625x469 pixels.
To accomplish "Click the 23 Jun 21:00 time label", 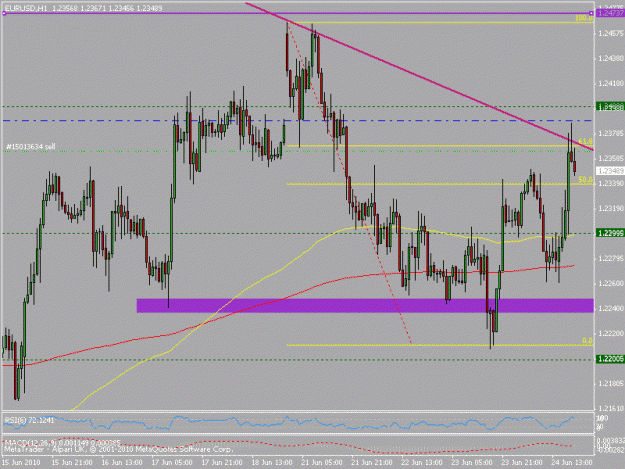I will pos(522,462).
